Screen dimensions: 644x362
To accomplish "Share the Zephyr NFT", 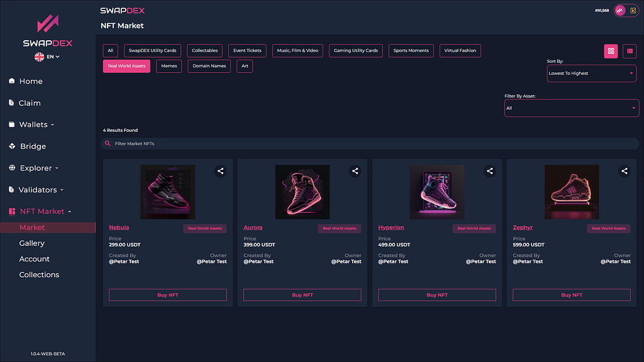I will click(x=625, y=171).
